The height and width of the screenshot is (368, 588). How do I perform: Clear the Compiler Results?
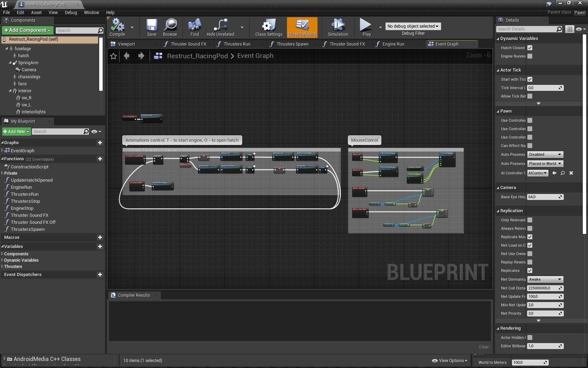484,347
